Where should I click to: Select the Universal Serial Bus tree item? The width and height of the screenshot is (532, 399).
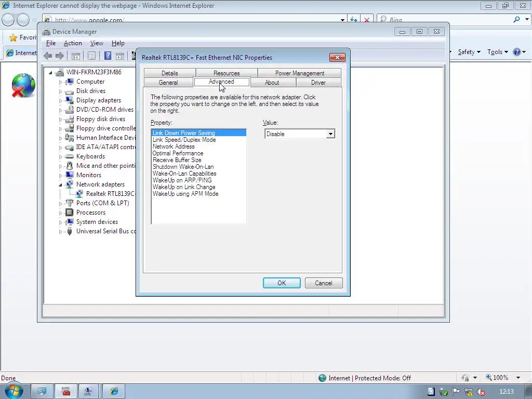pos(105,231)
